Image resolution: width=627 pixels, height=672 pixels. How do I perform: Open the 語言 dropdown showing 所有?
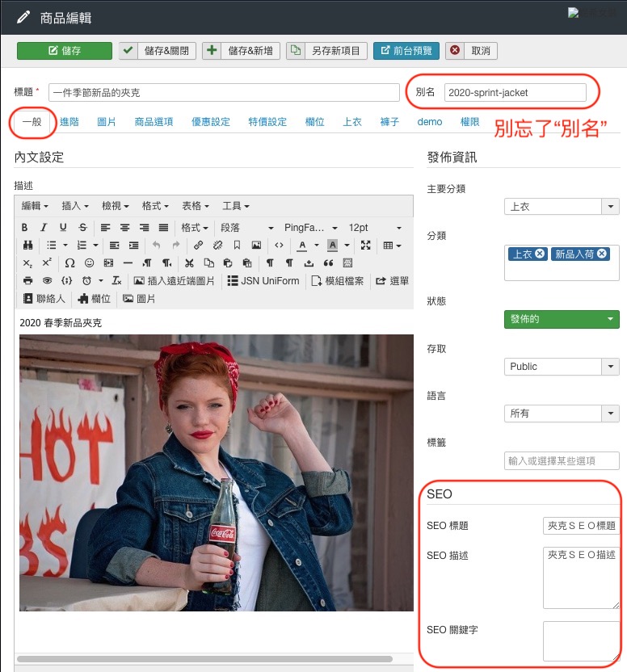(562, 414)
